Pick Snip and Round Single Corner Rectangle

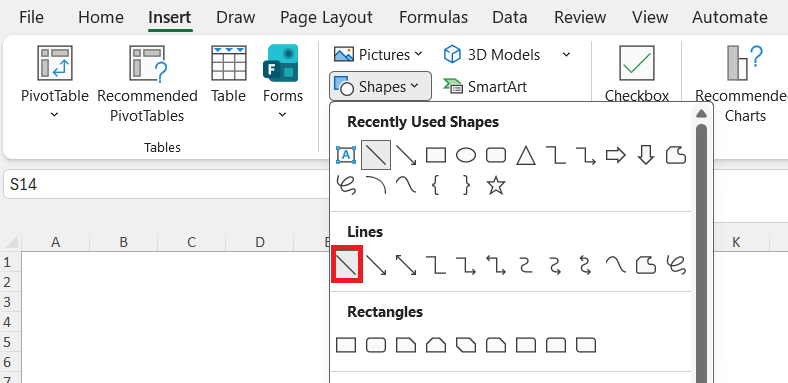pyautogui.click(x=496, y=345)
